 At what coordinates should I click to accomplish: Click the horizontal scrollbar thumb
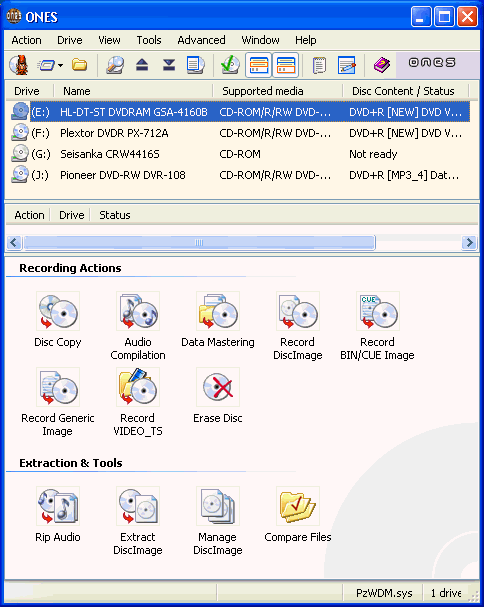tap(199, 243)
